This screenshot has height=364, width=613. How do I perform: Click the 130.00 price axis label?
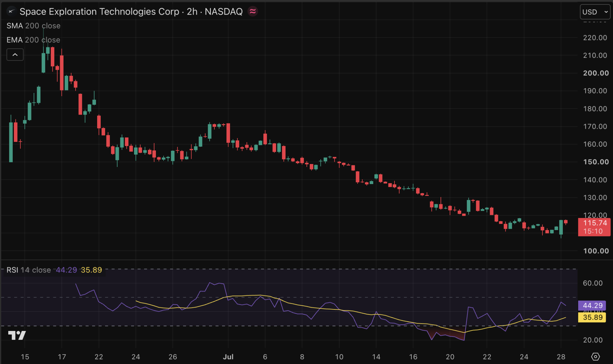point(595,198)
